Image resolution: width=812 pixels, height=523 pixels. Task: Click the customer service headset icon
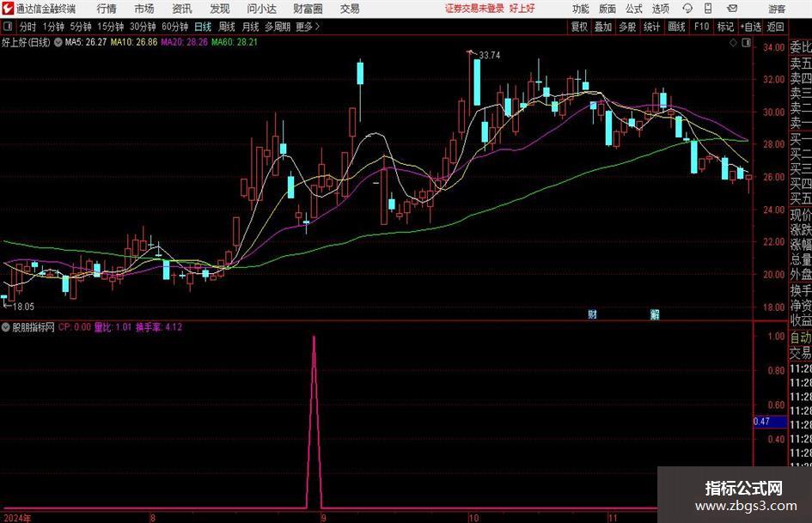pos(687,9)
